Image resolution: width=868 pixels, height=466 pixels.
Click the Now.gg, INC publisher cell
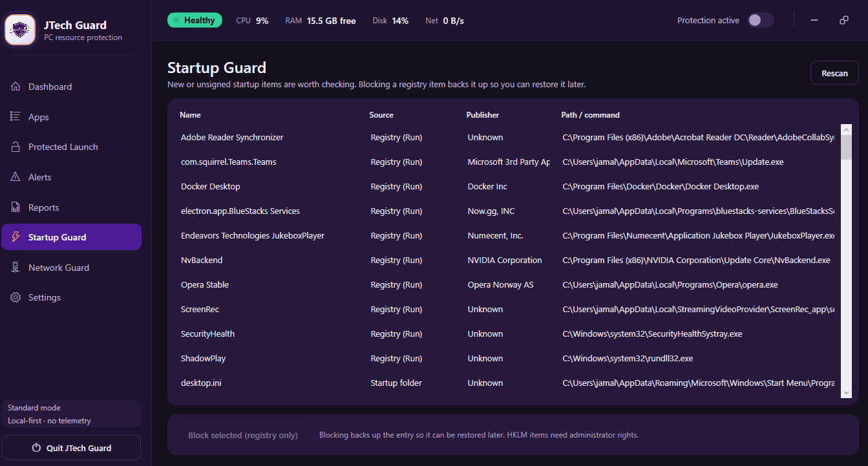coord(491,211)
